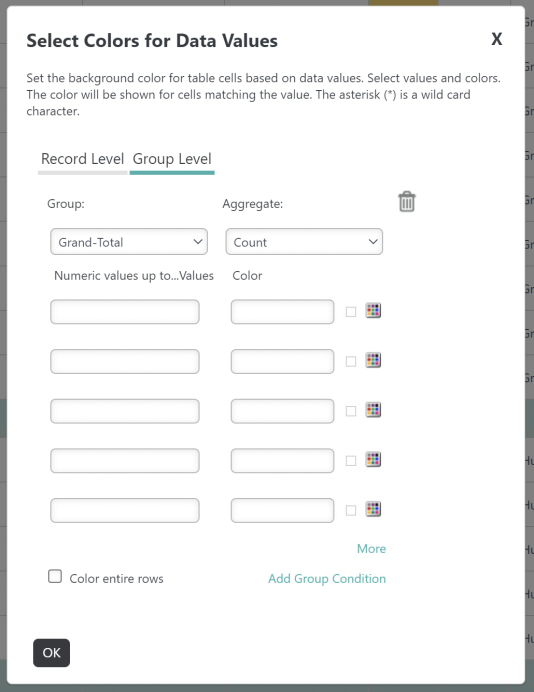This screenshot has width=534, height=692.
Task: Enable the Color entire rows checkbox
Action: click(x=55, y=576)
